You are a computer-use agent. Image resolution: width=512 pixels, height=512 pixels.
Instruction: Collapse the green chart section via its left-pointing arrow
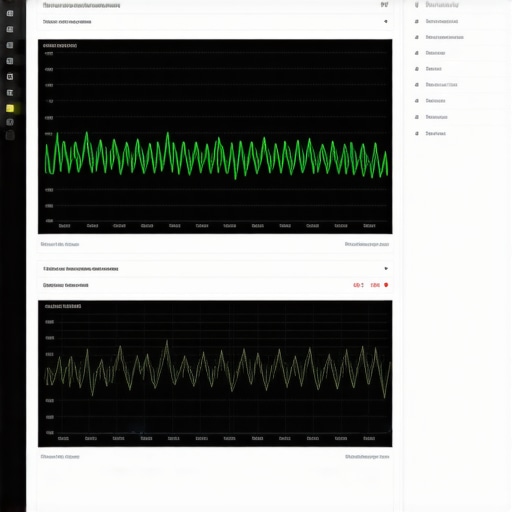click(x=386, y=21)
